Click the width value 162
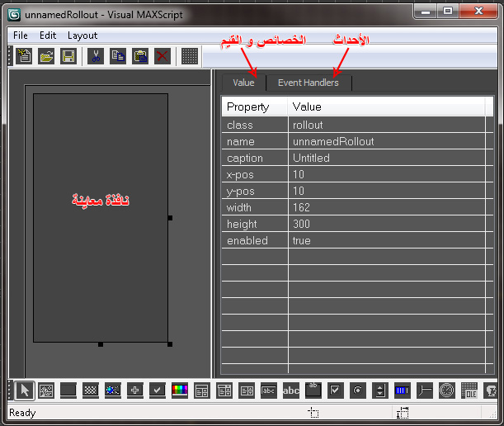Viewport: 504px width, 426px height. (386, 207)
